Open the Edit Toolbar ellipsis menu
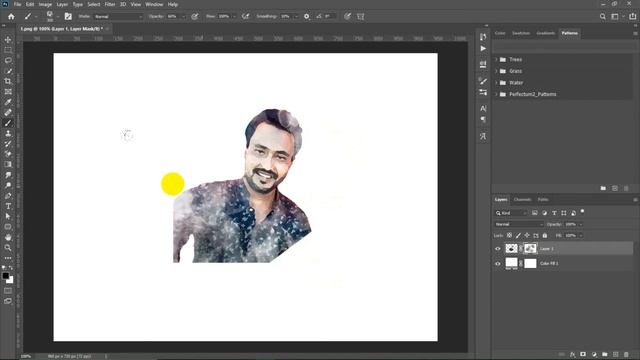 tap(8, 258)
